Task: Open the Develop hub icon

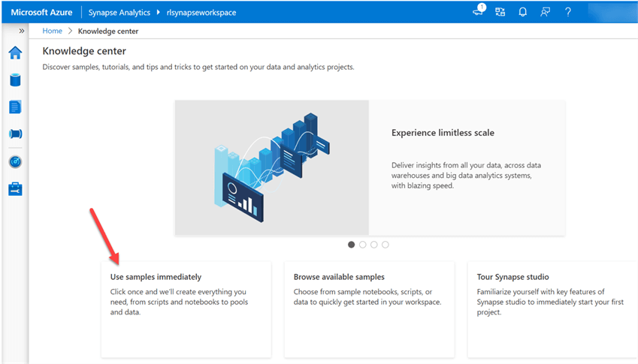Action: click(15, 107)
